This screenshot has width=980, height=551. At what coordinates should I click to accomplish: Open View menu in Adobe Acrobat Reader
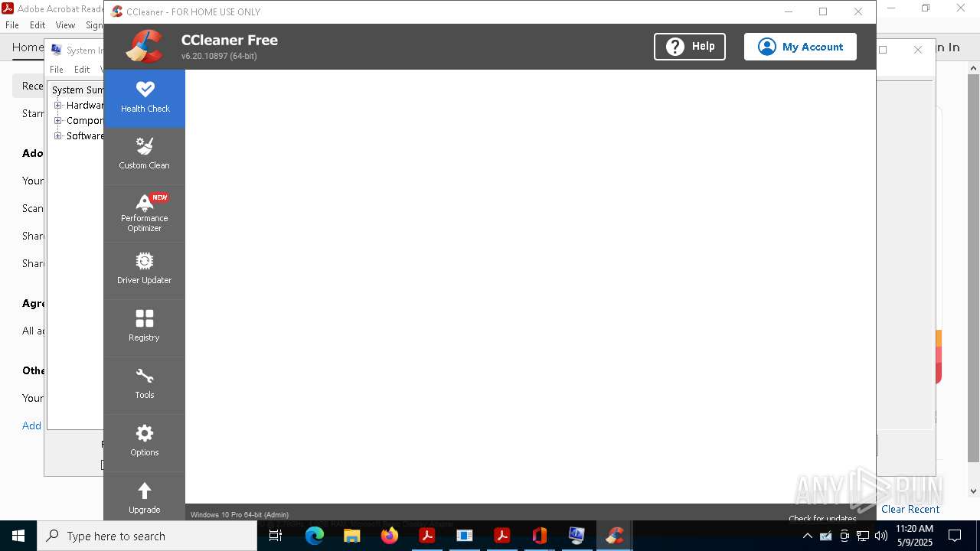click(65, 25)
